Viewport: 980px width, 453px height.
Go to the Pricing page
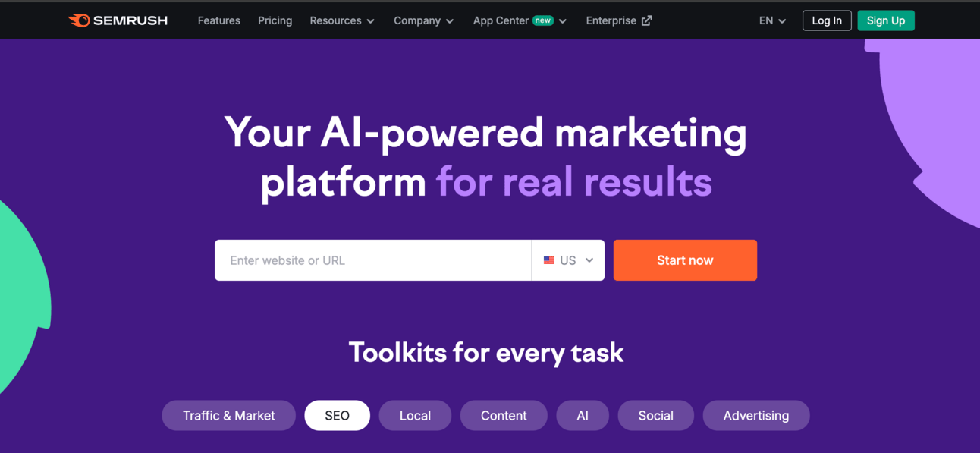coord(275,20)
